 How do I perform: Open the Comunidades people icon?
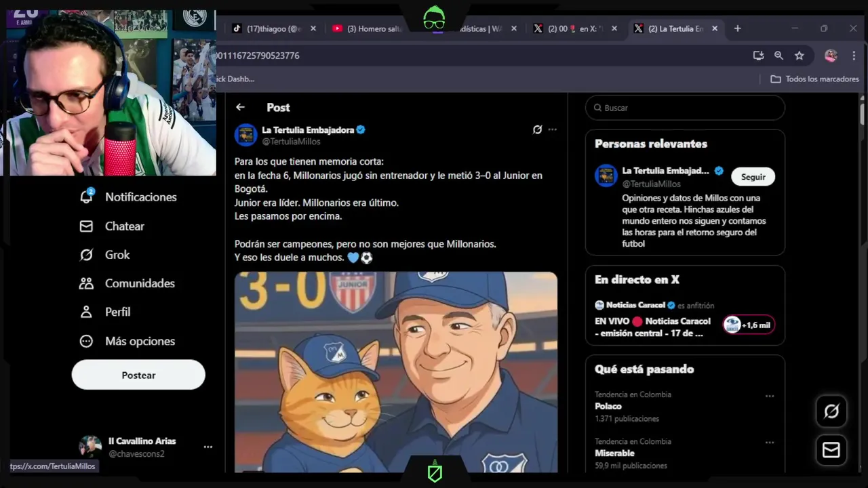click(86, 283)
